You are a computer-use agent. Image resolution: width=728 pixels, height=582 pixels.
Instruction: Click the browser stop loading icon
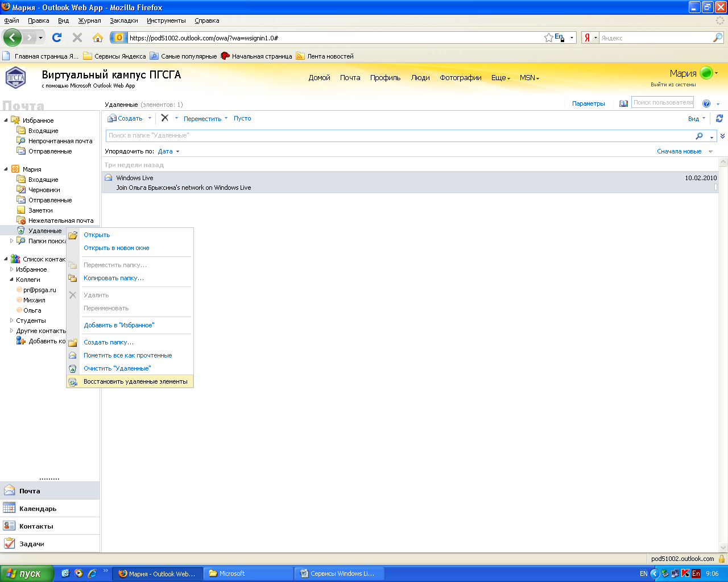click(x=77, y=38)
